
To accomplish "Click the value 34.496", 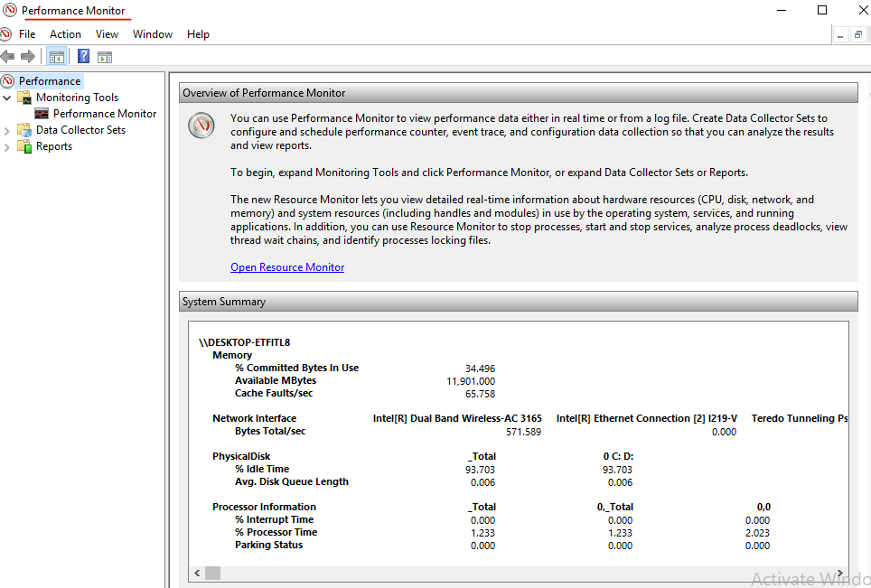I will [480, 369].
